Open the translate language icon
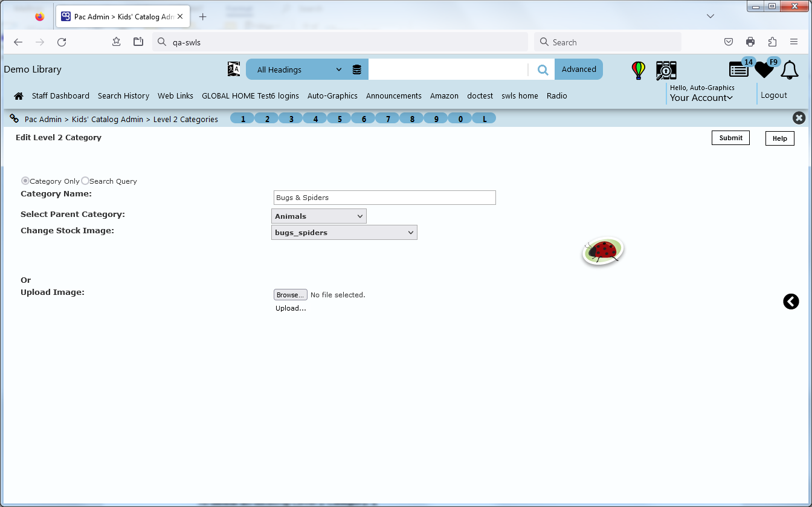The height and width of the screenshot is (507, 812). coord(234,69)
